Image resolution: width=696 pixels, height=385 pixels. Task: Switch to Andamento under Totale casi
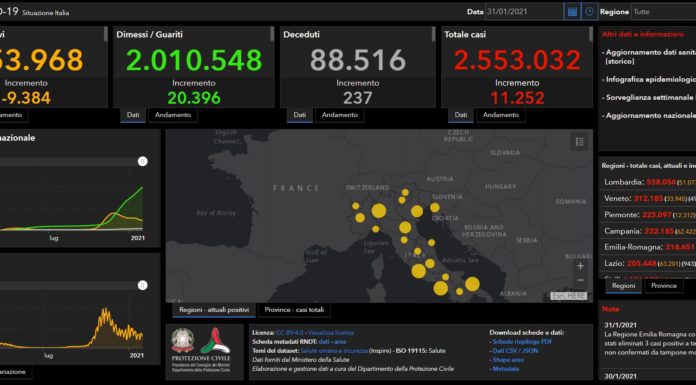pos(501,115)
